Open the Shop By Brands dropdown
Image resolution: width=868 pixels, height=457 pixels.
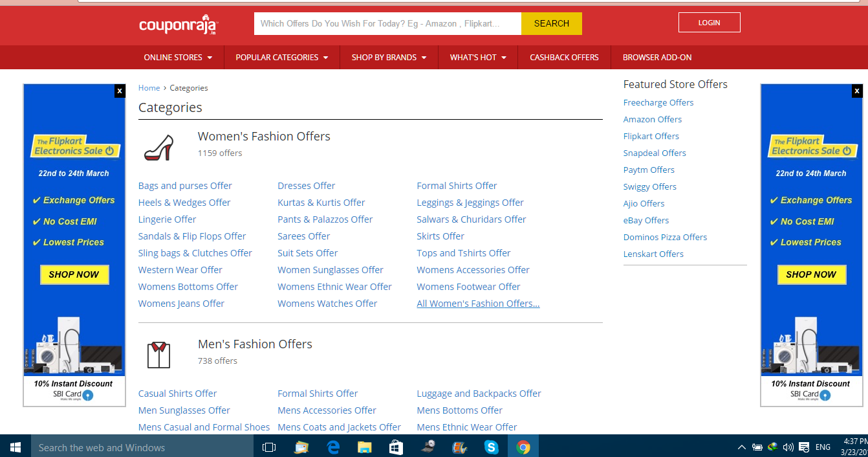click(x=389, y=58)
